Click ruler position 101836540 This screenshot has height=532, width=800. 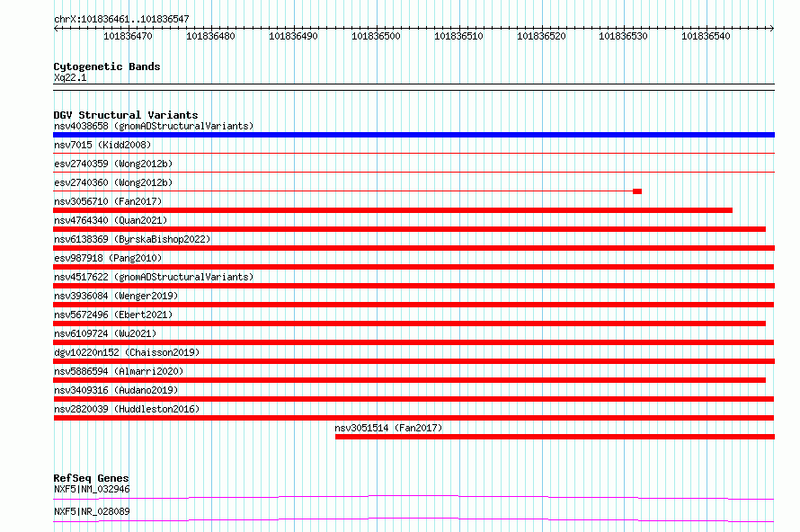point(707,36)
